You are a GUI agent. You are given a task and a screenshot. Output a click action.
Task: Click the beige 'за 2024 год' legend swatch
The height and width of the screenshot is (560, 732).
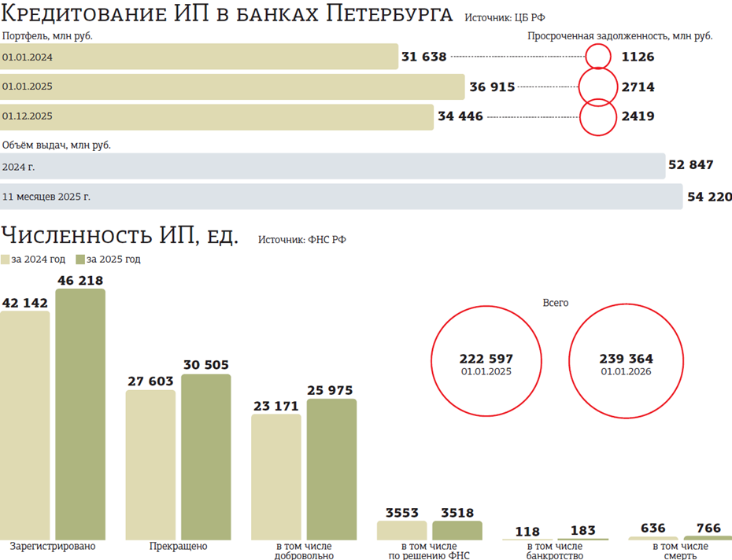tap(6, 260)
